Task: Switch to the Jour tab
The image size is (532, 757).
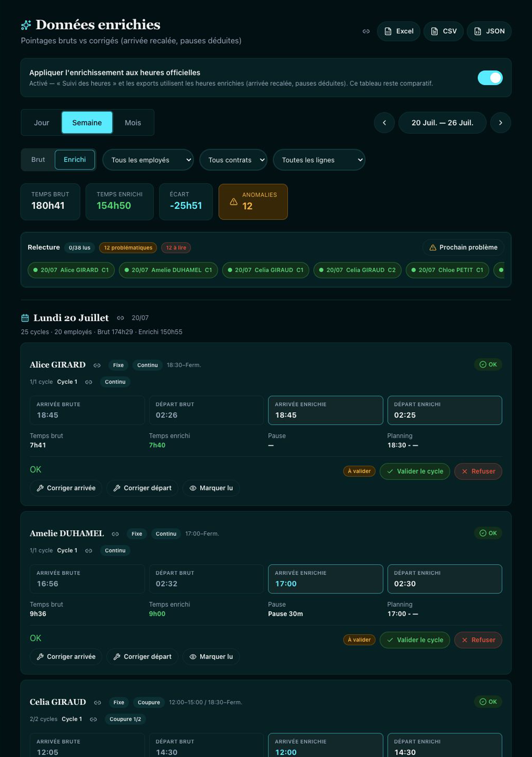Action: [x=42, y=122]
